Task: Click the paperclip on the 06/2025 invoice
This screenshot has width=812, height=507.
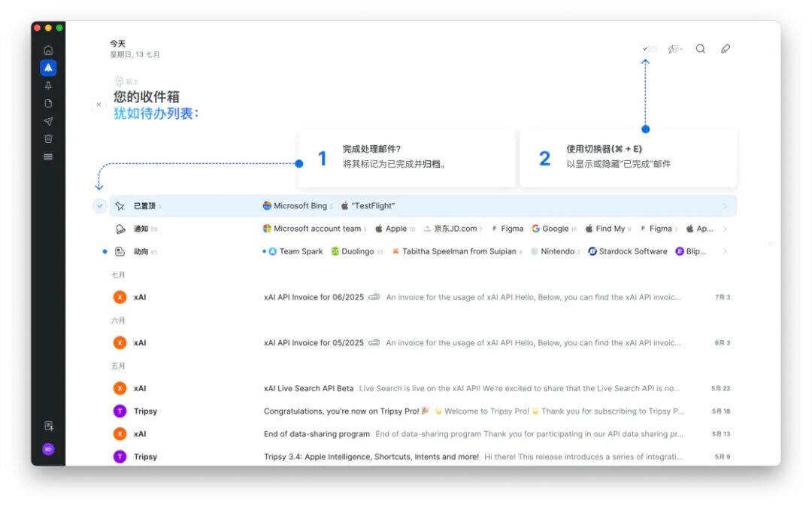Action: point(374,297)
